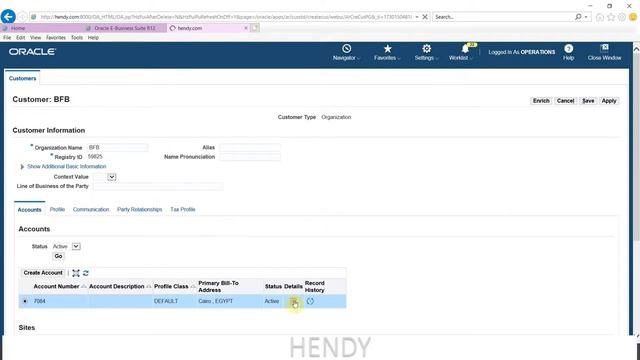Click the Save button

tap(588, 101)
